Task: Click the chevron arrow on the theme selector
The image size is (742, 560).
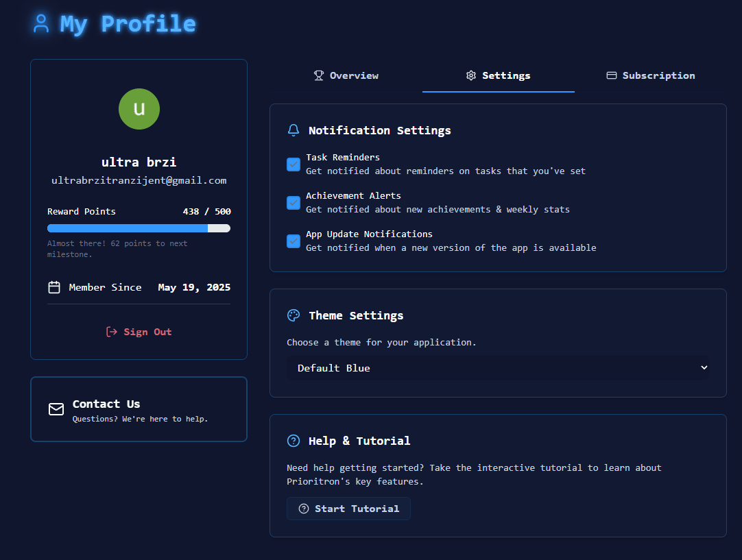Action: pos(704,367)
